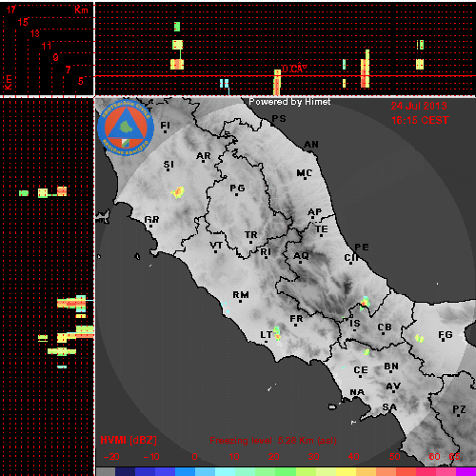This screenshot has height=476, width=476.
Task: Click the FI city label
Action: point(165,126)
